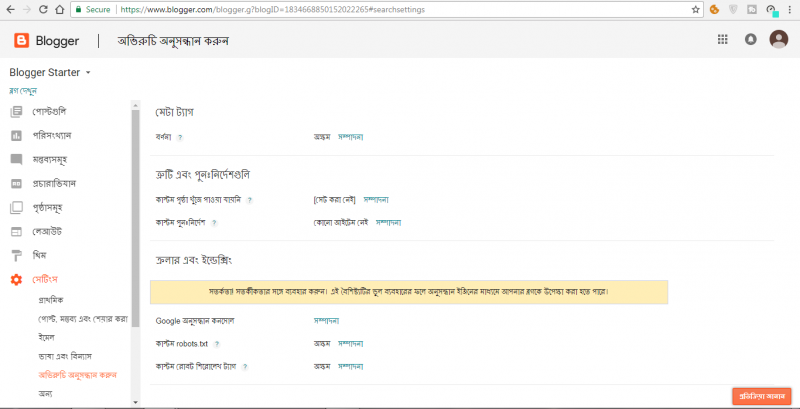Viewport: 800px width, 409px height.
Task: Click the speedometer extension icon
Action: pos(771,9)
